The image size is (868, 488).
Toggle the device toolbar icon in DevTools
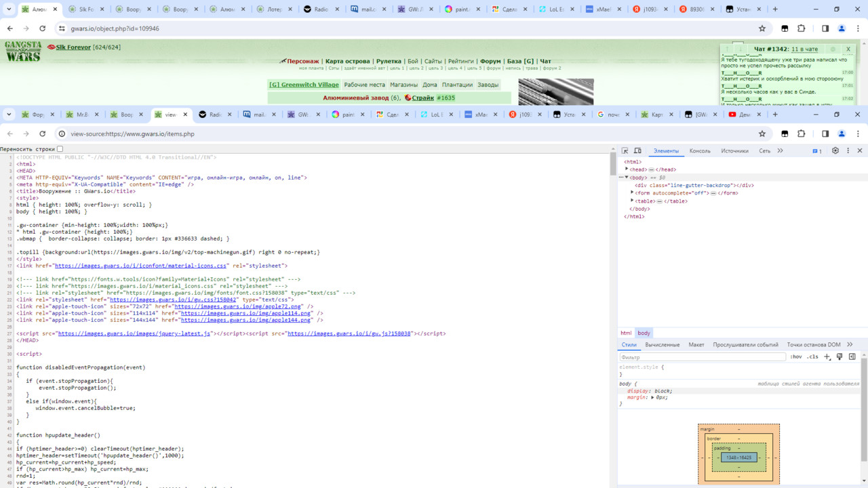638,150
